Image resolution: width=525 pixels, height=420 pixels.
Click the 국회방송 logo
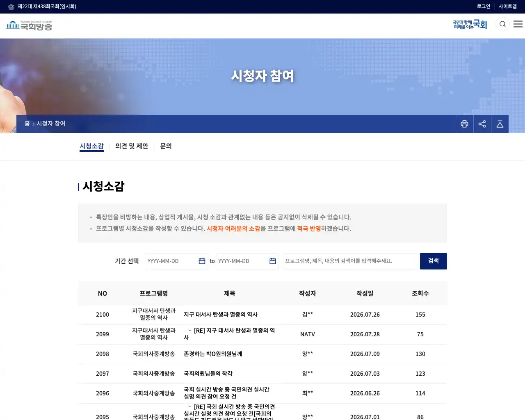[29, 26]
